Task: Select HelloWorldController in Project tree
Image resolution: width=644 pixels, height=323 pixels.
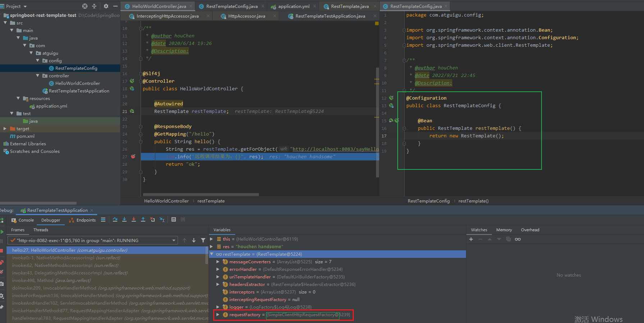Action: (x=77, y=83)
